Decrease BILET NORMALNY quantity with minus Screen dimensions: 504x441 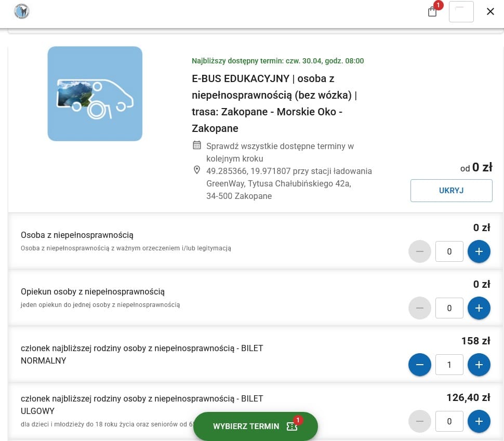(x=420, y=365)
